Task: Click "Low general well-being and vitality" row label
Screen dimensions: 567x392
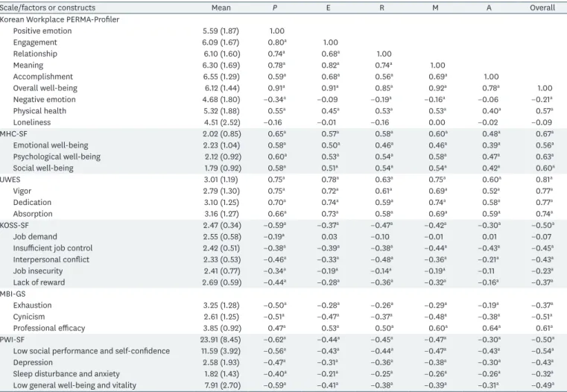Action: tap(75, 385)
